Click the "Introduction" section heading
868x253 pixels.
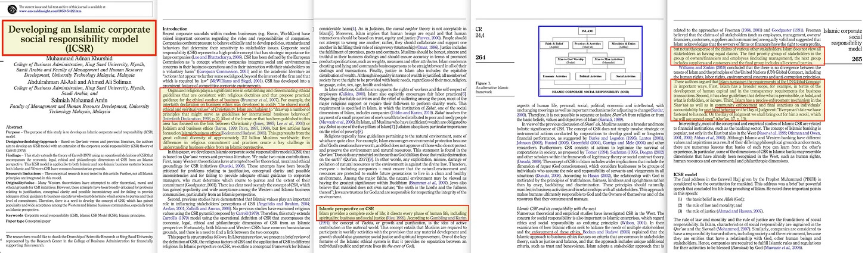click(x=175, y=28)
